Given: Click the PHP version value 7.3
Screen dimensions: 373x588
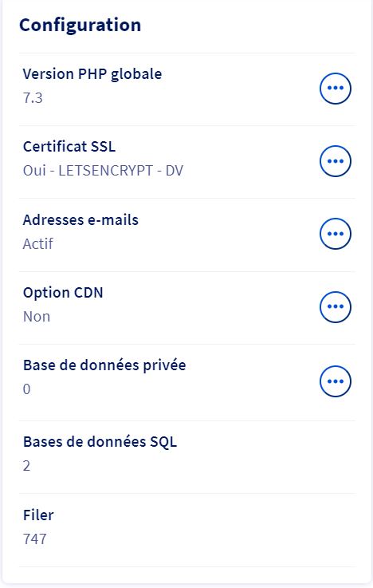Looking at the screenshot, I should [33, 98].
